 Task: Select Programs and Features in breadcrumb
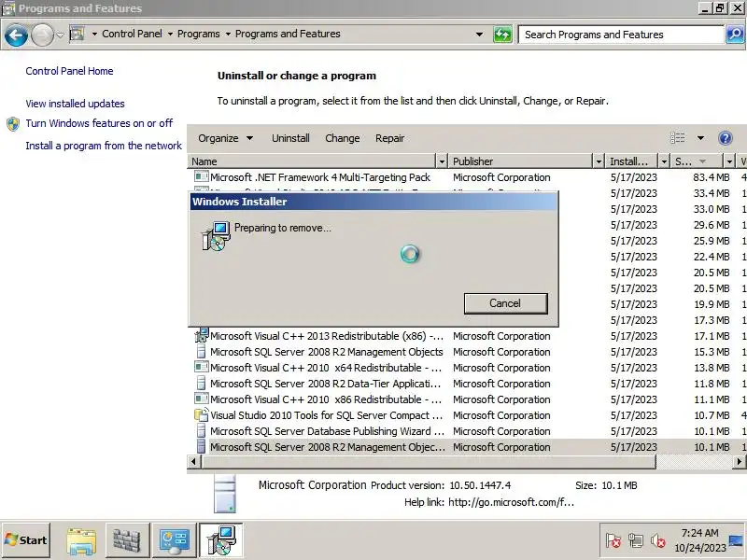[x=288, y=34]
